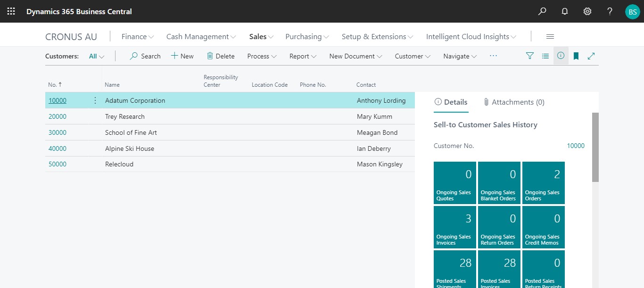Open the filter pane funnel icon
644x288 pixels.
coord(530,56)
